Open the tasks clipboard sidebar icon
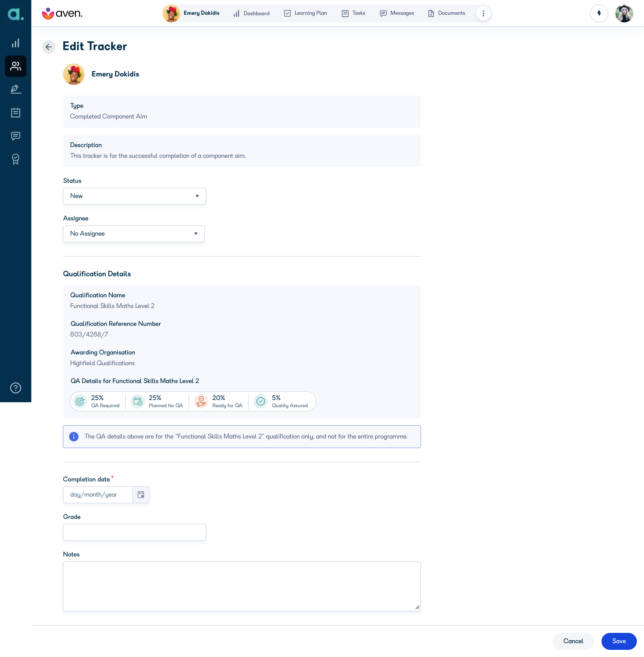This screenshot has height=657, width=644. [x=16, y=112]
